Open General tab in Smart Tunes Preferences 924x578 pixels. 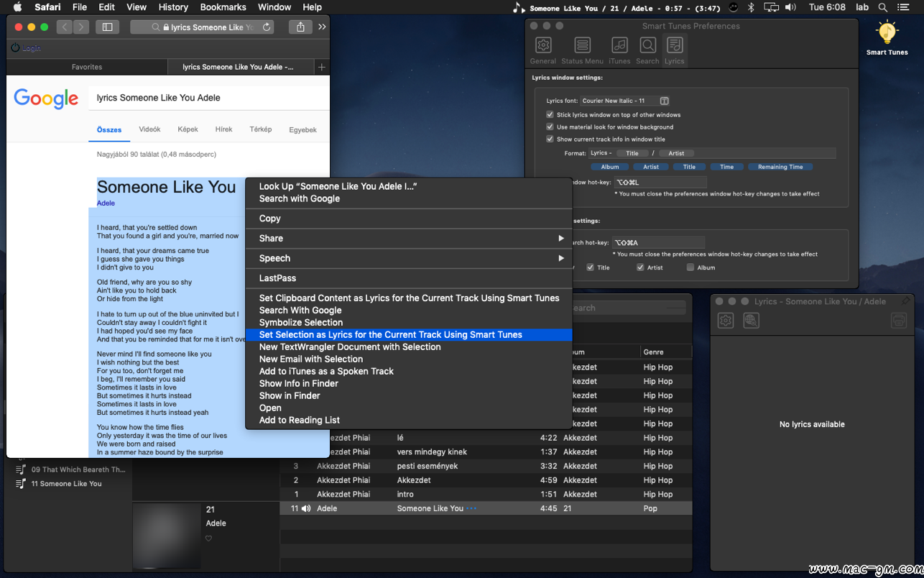point(543,50)
